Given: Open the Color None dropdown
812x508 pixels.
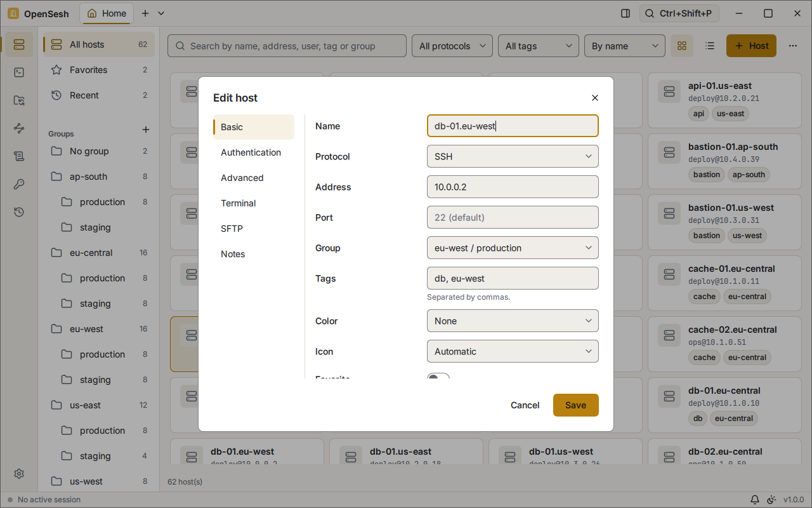Looking at the screenshot, I should pos(513,321).
